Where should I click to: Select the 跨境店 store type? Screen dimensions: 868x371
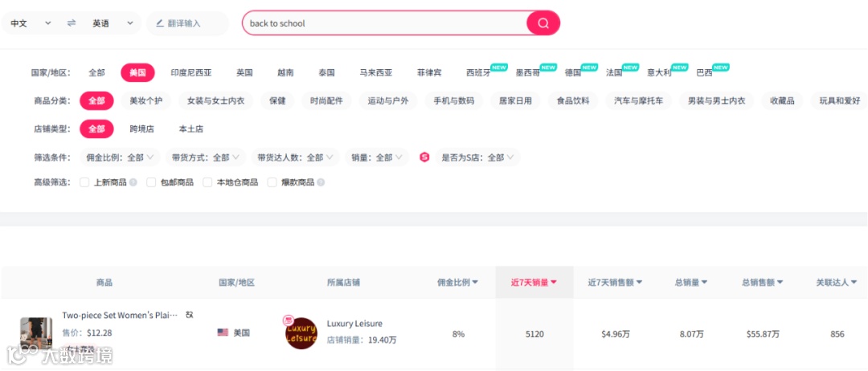click(x=142, y=128)
